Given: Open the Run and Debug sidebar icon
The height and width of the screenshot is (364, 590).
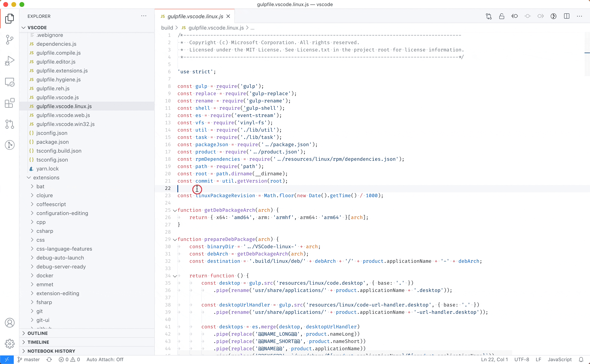Looking at the screenshot, I should pos(10,60).
